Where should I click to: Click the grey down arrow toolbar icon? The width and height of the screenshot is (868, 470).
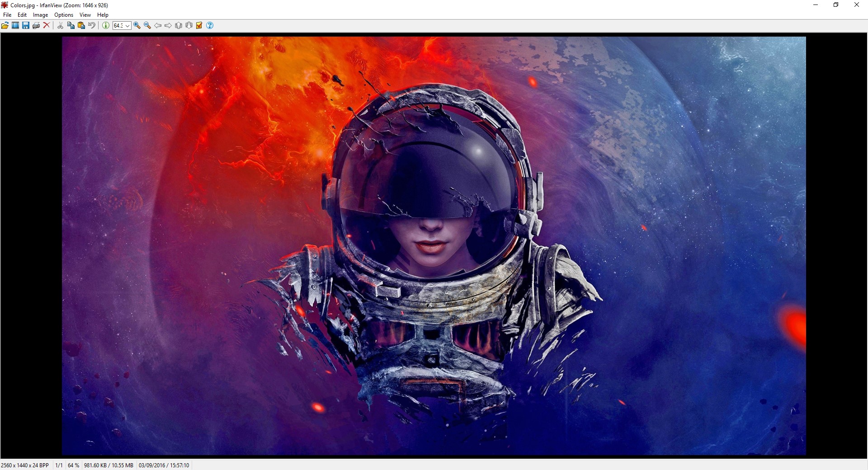[189, 26]
